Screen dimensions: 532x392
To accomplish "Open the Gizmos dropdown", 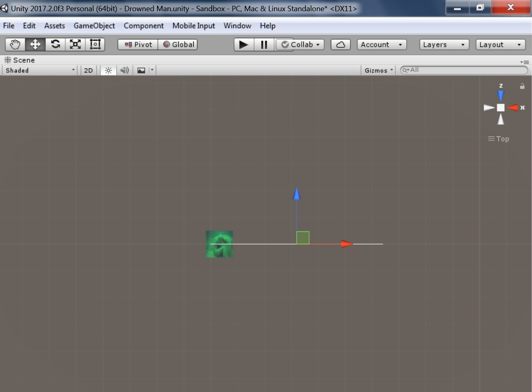I will 377,70.
